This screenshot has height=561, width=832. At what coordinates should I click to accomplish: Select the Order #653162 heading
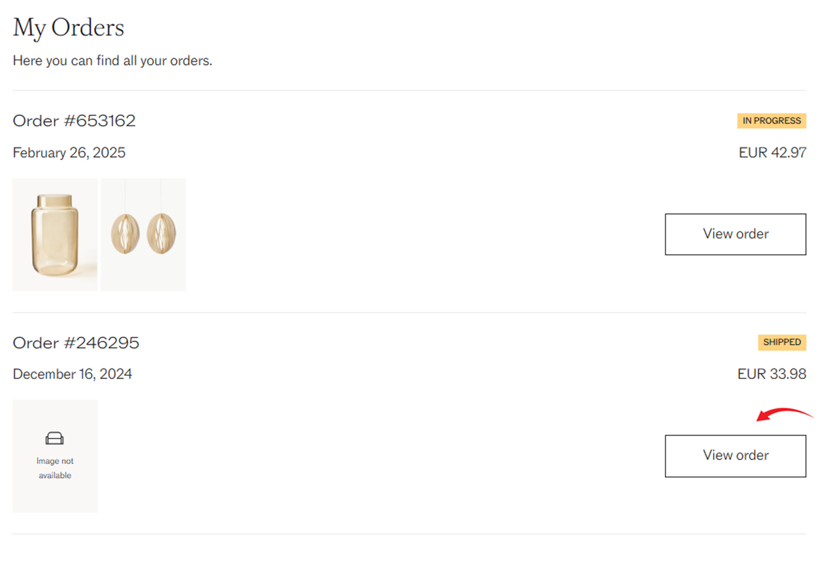(x=74, y=121)
